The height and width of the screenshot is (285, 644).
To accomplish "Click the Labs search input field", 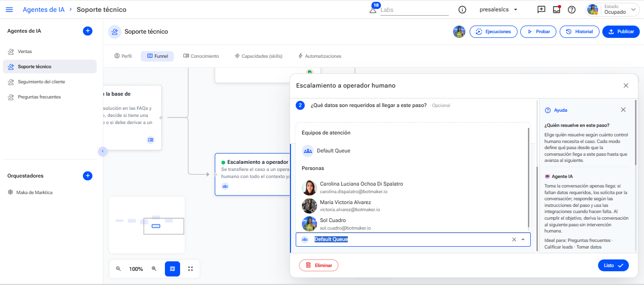I will pos(414,9).
